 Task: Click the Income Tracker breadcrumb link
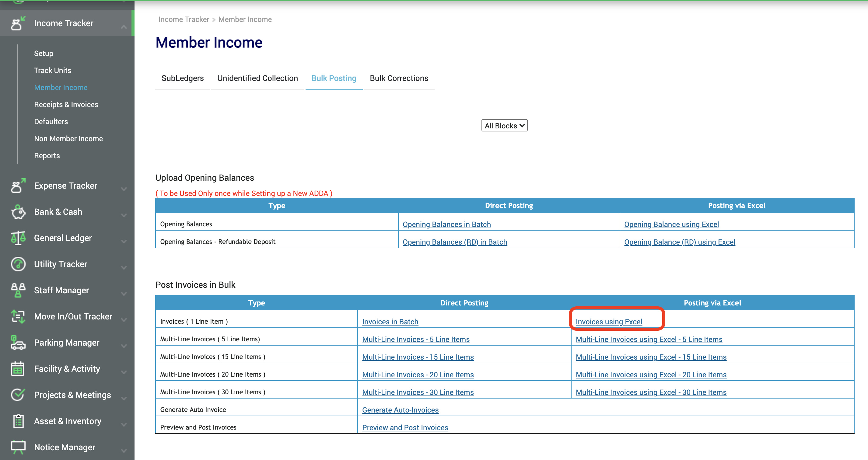[184, 19]
